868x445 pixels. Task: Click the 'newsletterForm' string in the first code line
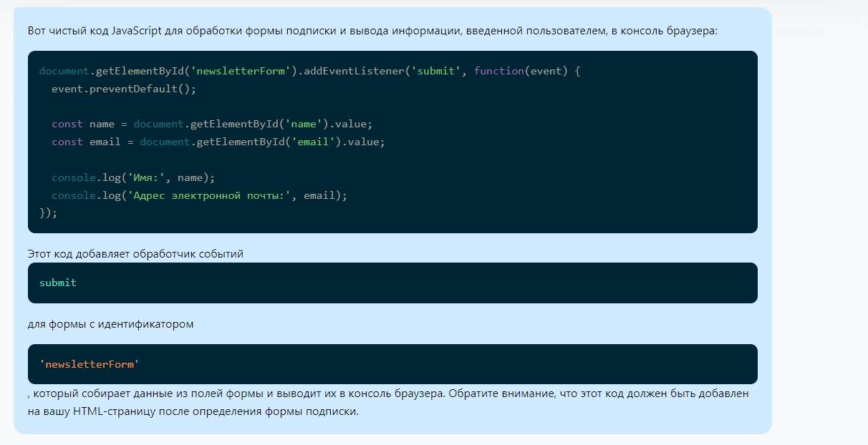coord(241,72)
